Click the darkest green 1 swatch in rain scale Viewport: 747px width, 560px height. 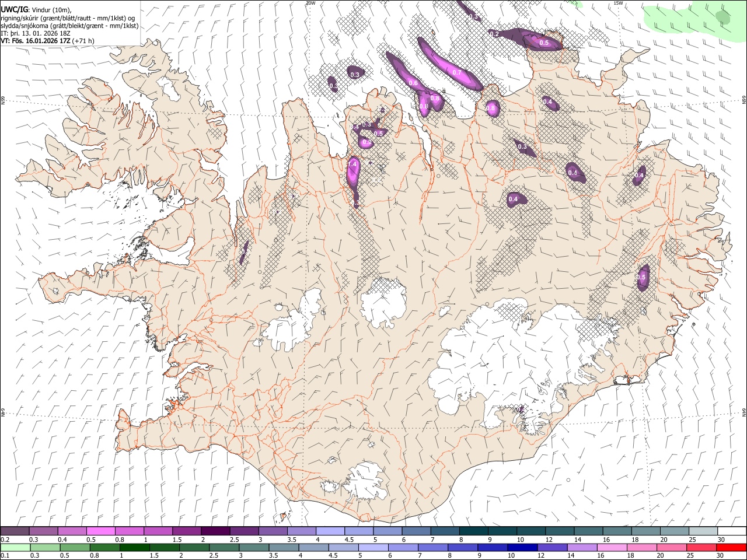point(135,547)
